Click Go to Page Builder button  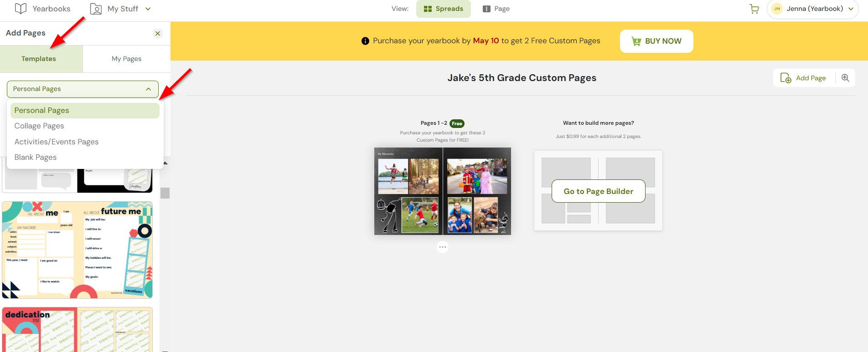[x=598, y=191]
